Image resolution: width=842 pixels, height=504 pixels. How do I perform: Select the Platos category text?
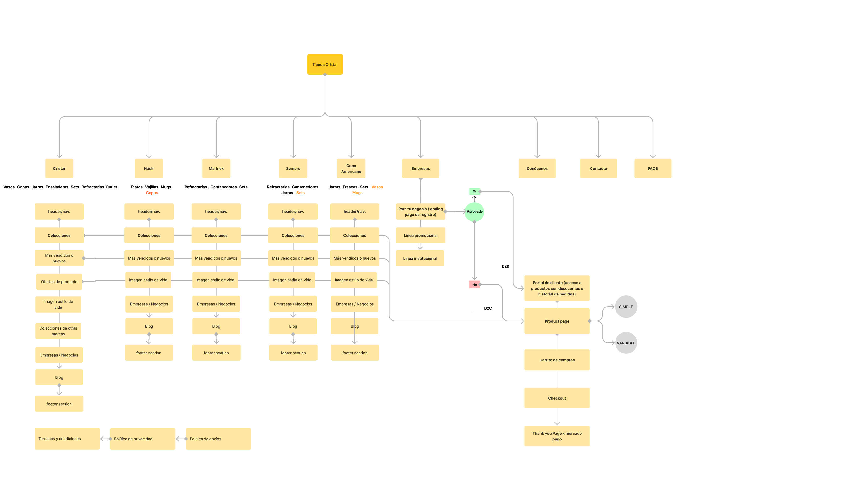click(137, 187)
